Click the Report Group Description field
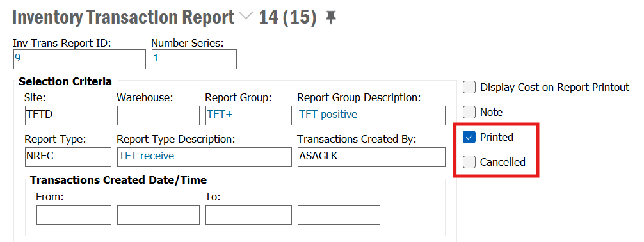 click(371, 115)
